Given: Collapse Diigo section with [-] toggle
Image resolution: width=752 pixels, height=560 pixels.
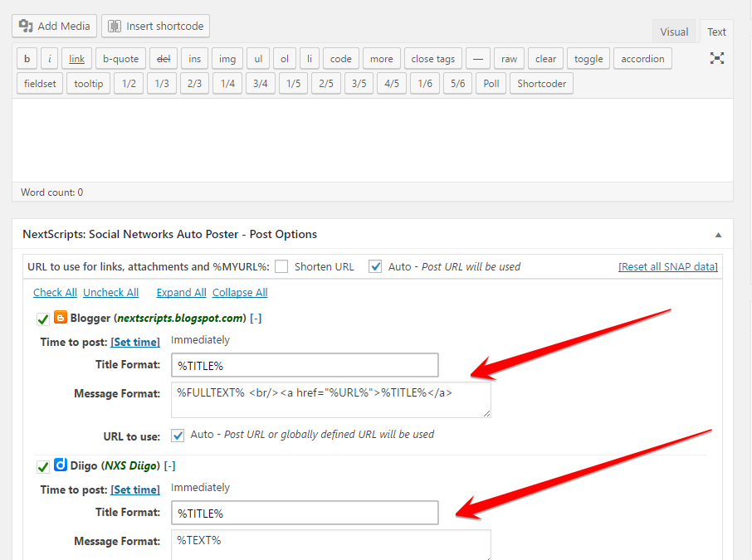Looking at the screenshot, I should 170,465.
